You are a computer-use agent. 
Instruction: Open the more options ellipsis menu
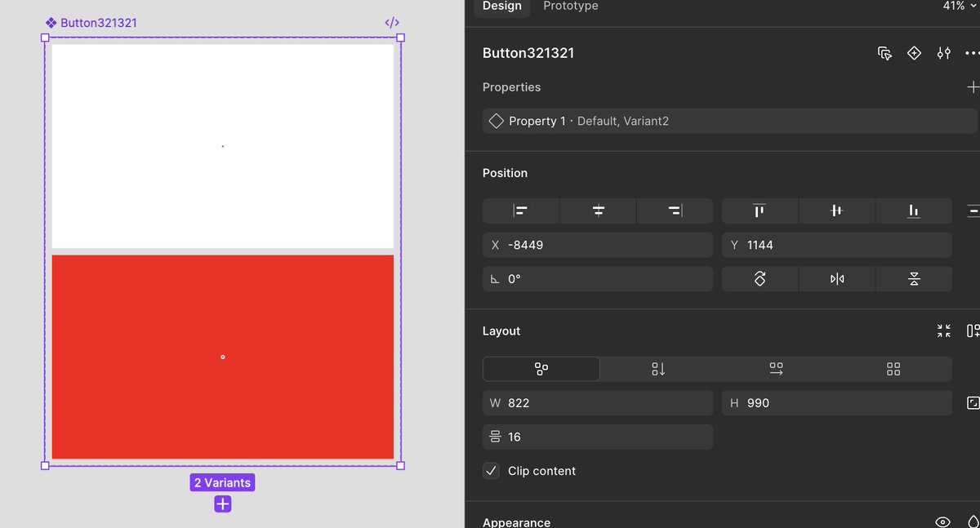[972, 53]
